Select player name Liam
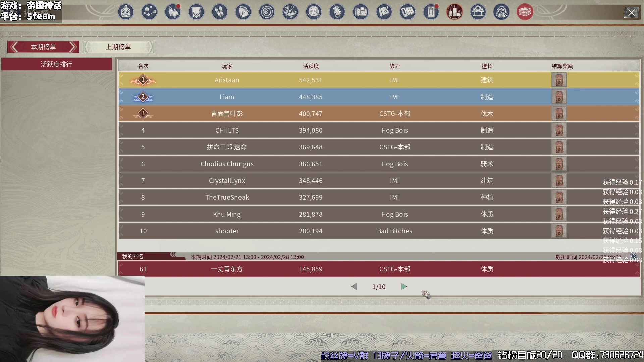Screen dimensions: 644x362 tap(227, 97)
